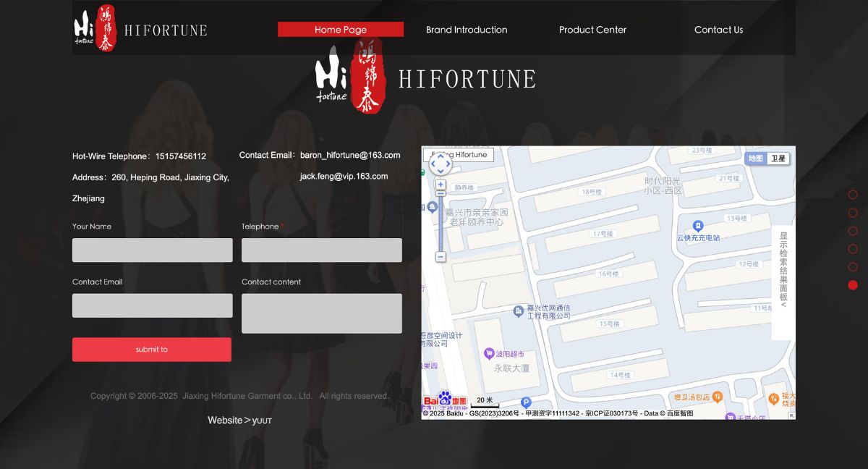Image resolution: width=868 pixels, height=469 pixels.
Task: Click the parking P icon on map
Action: pyautogui.click(x=526, y=402)
